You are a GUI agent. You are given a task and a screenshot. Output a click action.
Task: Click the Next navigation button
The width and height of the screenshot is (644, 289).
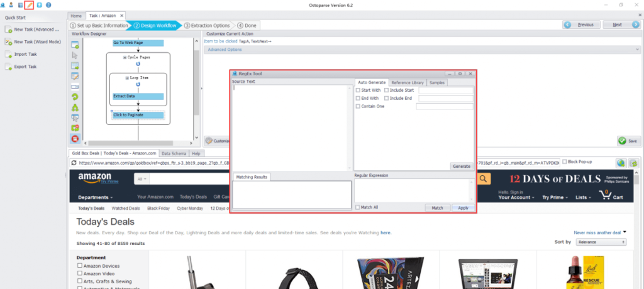tap(621, 25)
